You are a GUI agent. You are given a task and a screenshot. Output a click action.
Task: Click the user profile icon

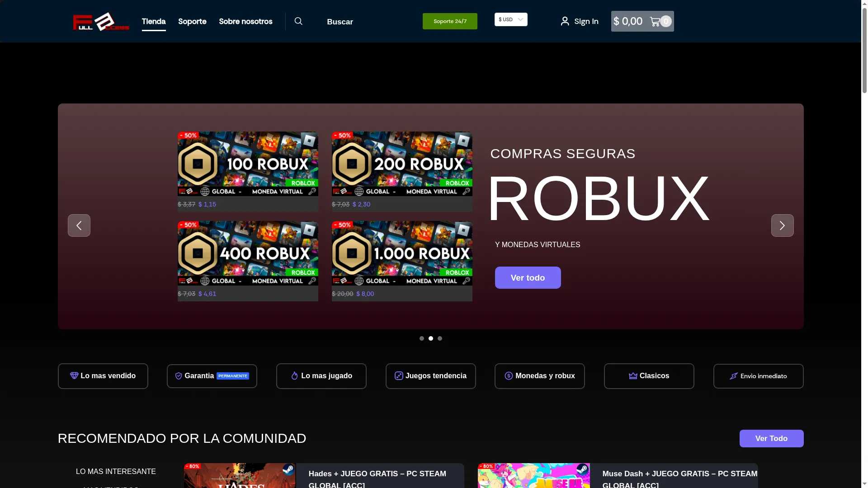click(x=565, y=21)
